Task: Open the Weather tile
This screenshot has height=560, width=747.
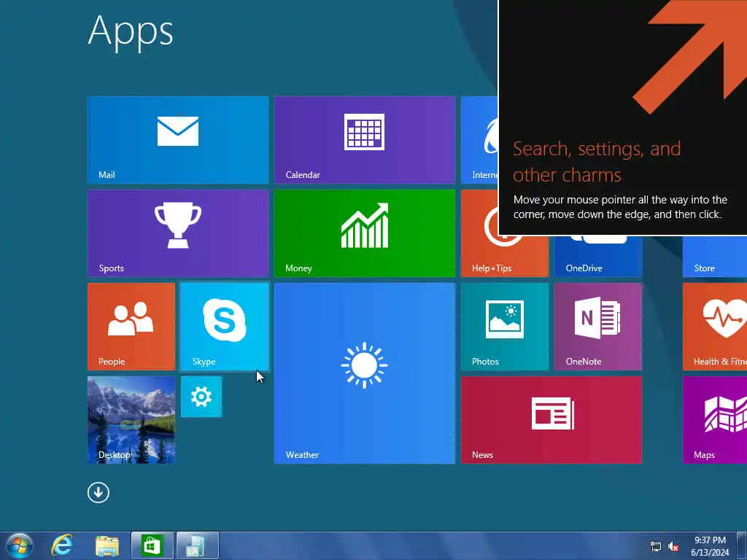Action: pyautogui.click(x=365, y=373)
